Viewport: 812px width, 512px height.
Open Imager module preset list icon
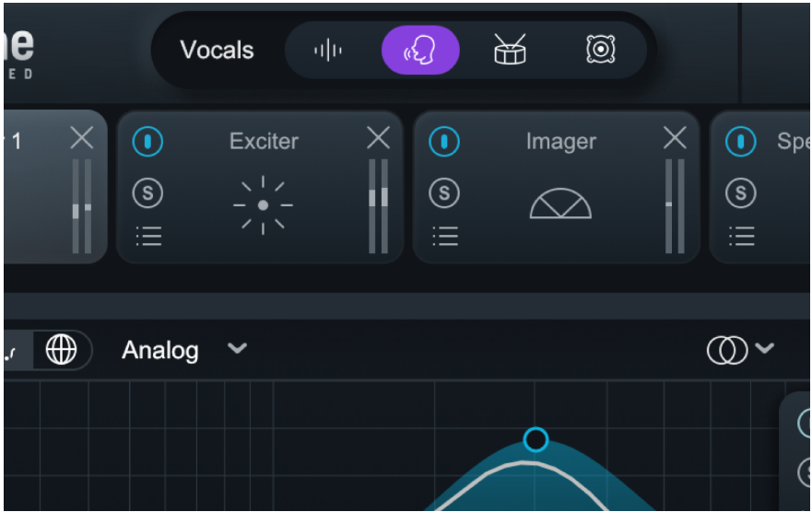tap(445, 237)
